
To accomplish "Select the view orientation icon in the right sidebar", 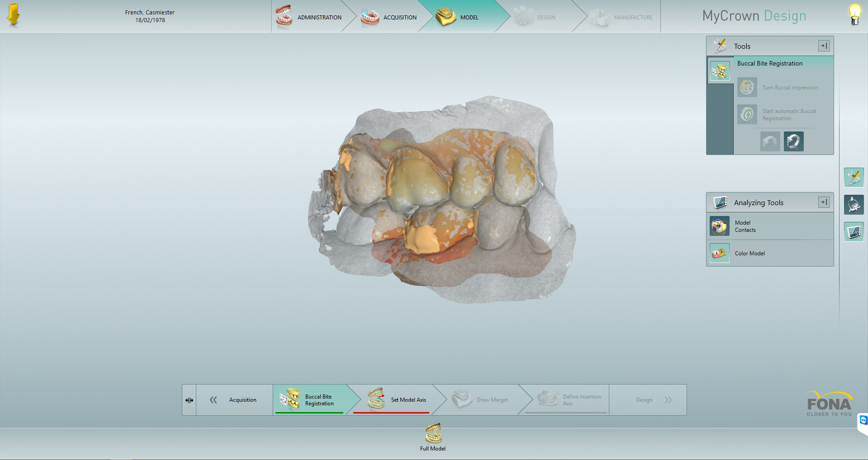I will [854, 204].
